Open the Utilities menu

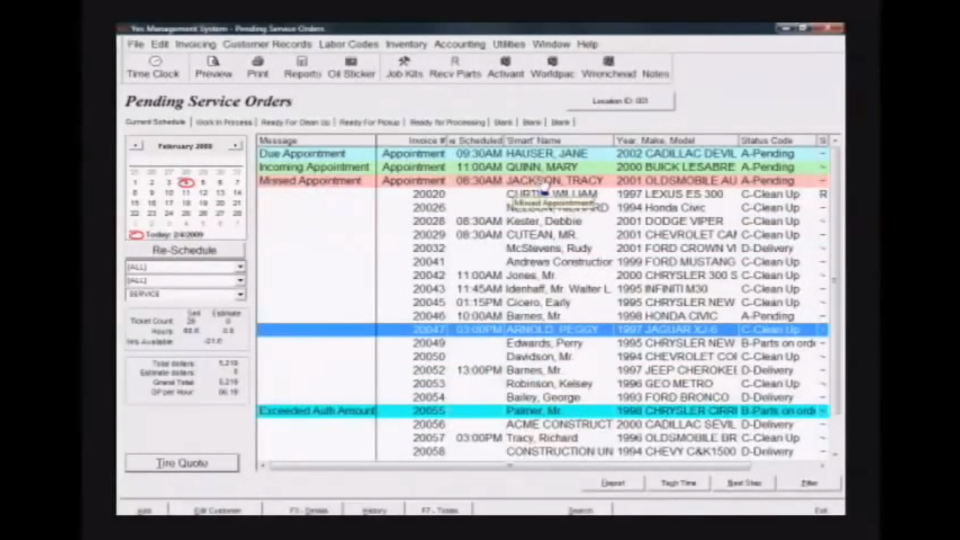509,44
